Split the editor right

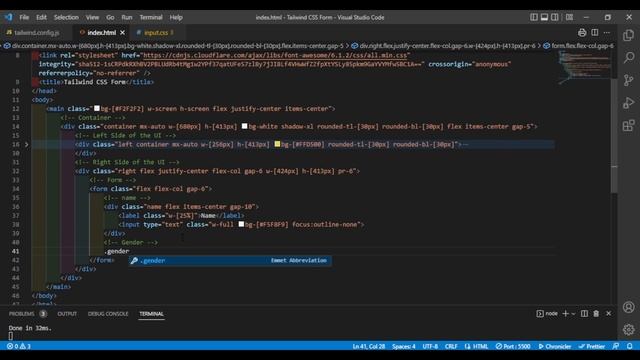(x=595, y=33)
